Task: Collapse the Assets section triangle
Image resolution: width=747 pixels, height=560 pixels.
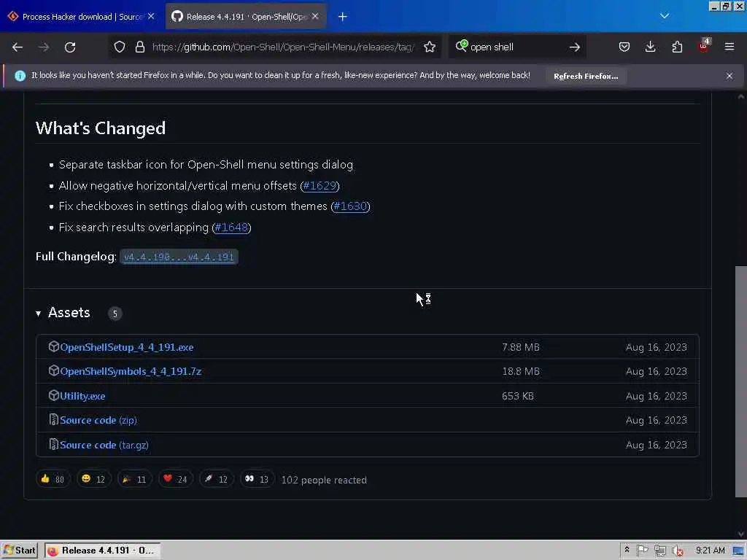Action: pos(38,314)
